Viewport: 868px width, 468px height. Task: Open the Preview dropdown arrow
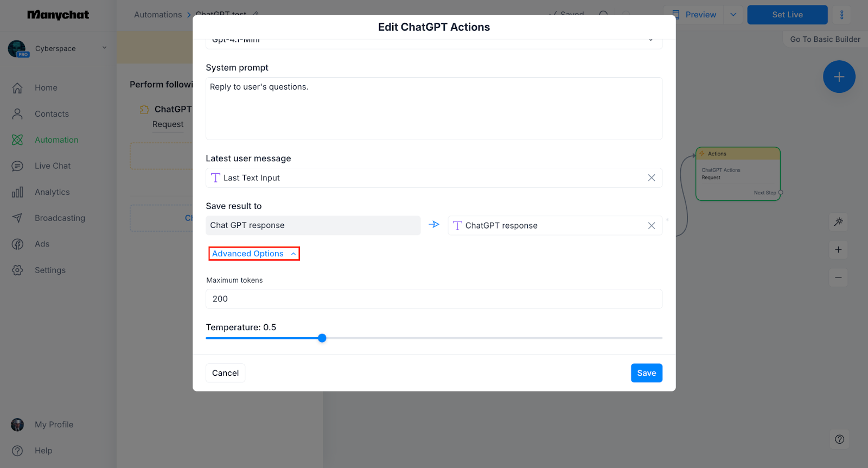tap(733, 15)
